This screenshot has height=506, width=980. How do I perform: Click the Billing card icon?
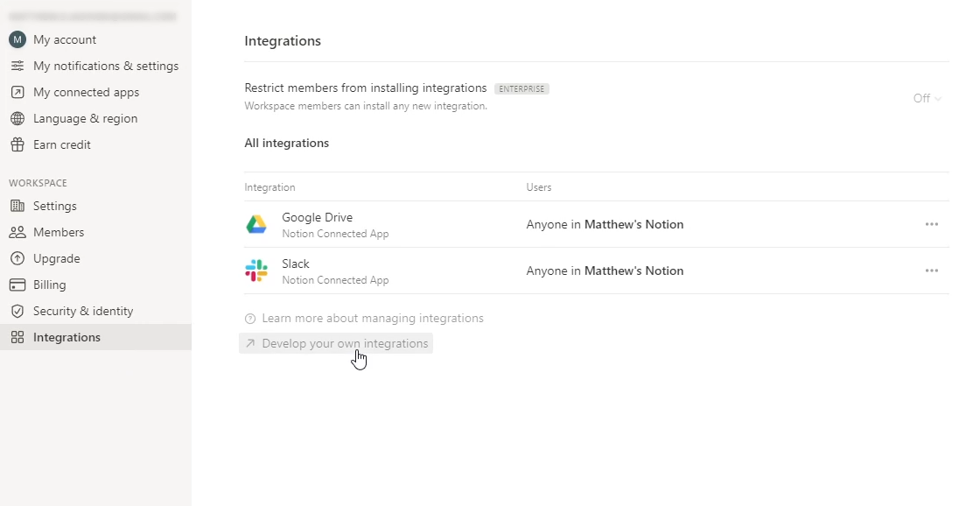(x=17, y=285)
